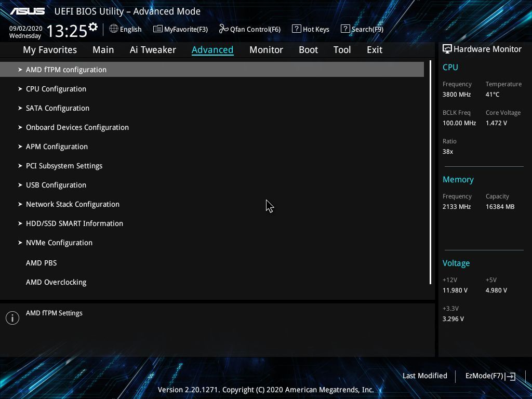Click Ratio value 38x

pos(447,151)
